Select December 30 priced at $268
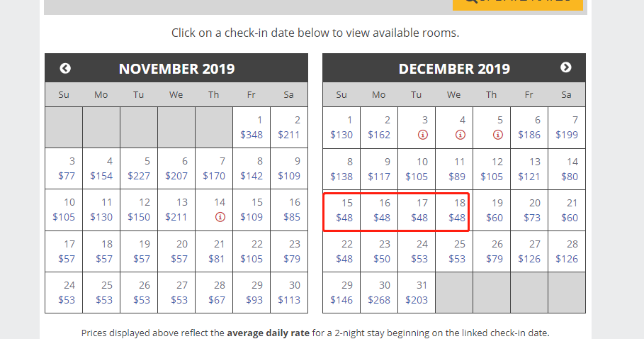Image resolution: width=644 pixels, height=339 pixels. [379, 293]
